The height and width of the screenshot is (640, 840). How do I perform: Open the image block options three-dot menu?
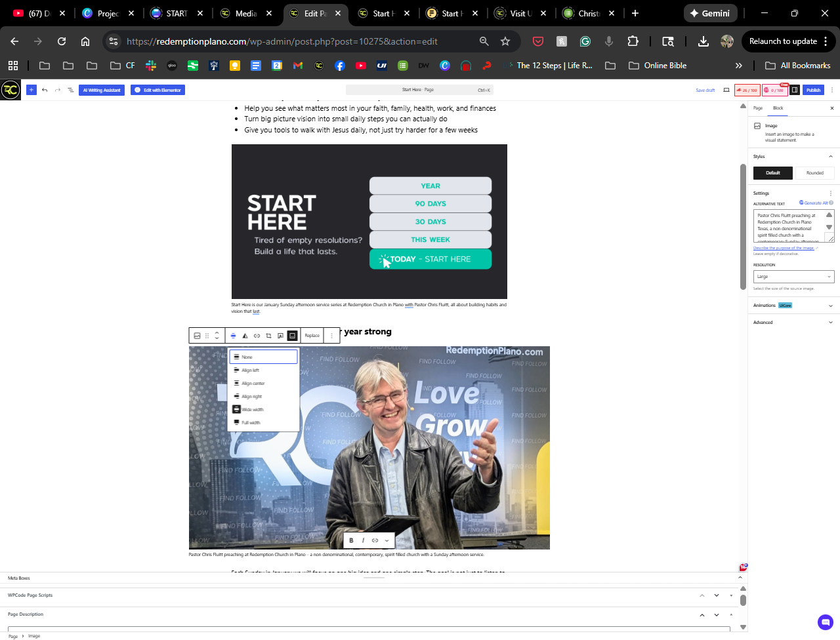coord(331,336)
